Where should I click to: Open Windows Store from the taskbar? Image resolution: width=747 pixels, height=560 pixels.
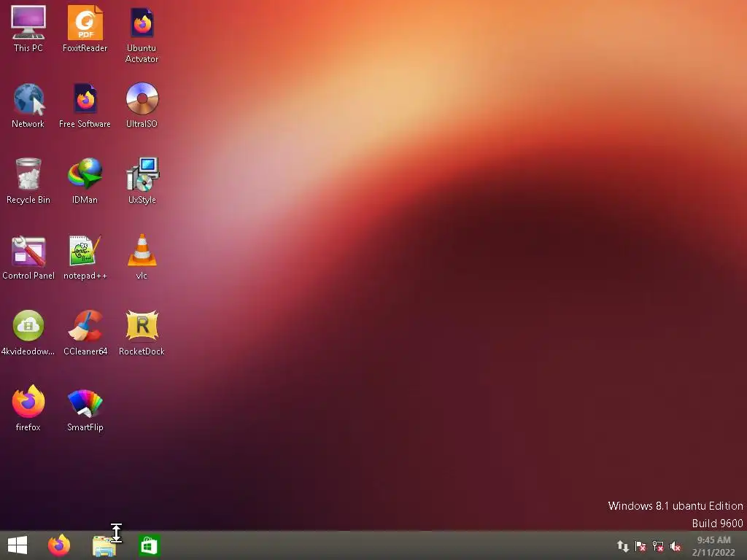coord(149,545)
